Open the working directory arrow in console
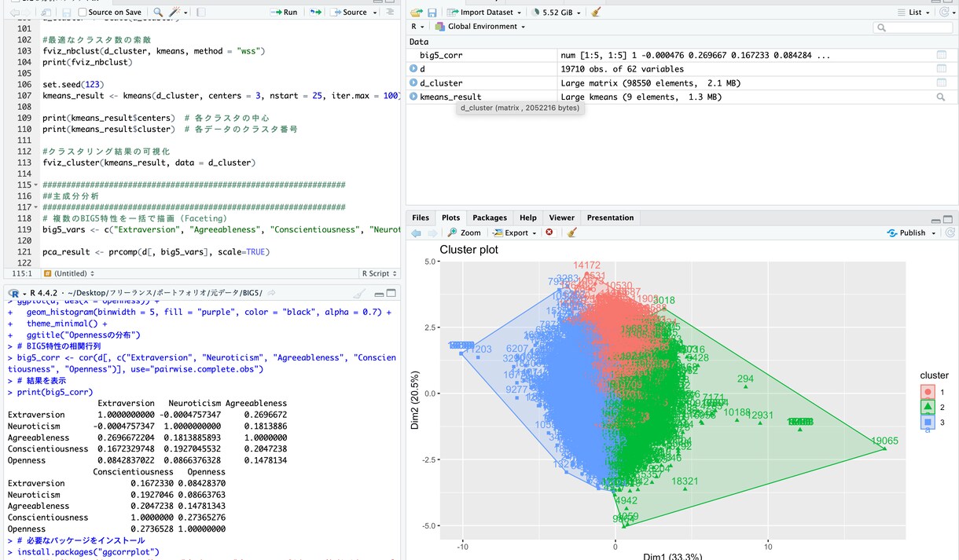Image resolution: width=959 pixels, height=560 pixels. pyautogui.click(x=272, y=293)
